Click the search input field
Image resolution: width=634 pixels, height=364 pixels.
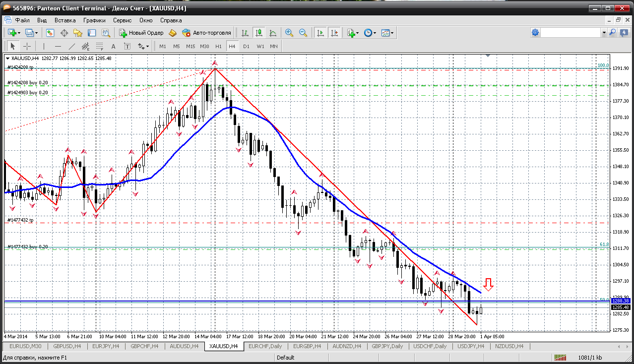point(571,33)
